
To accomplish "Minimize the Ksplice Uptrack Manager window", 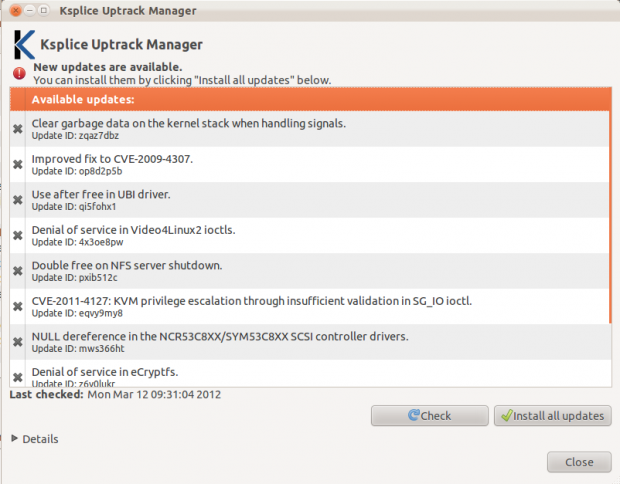I will [30, 11].
